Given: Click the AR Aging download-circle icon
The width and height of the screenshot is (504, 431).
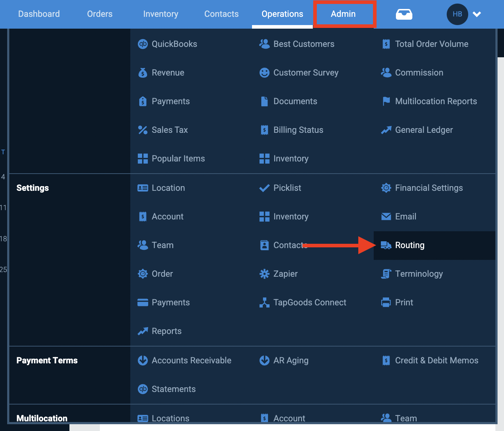Looking at the screenshot, I should point(265,360).
